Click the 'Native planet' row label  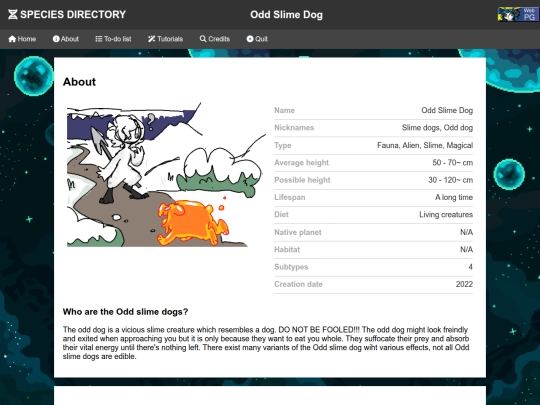click(x=298, y=232)
